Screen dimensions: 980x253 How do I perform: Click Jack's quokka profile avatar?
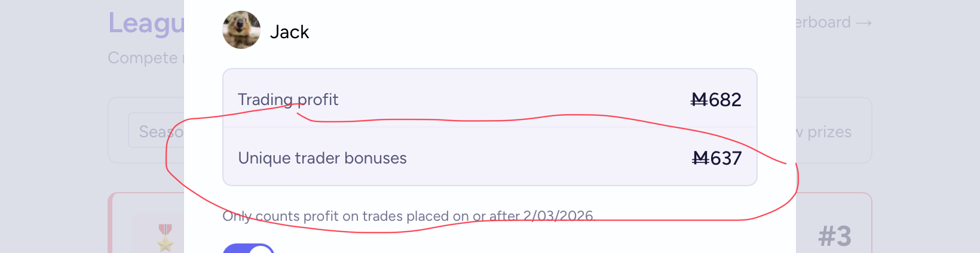click(x=241, y=30)
